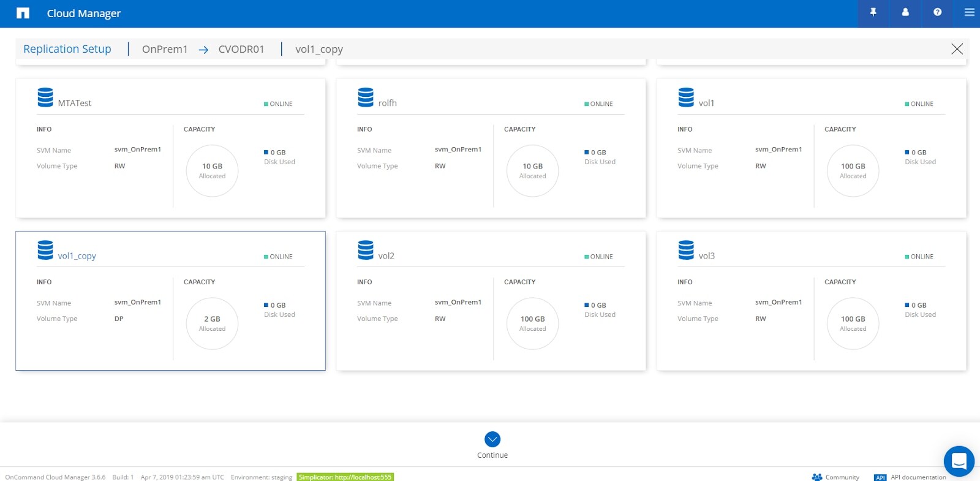
Task: Click 0 GB Disk Used in vol2 card
Action: (600, 309)
